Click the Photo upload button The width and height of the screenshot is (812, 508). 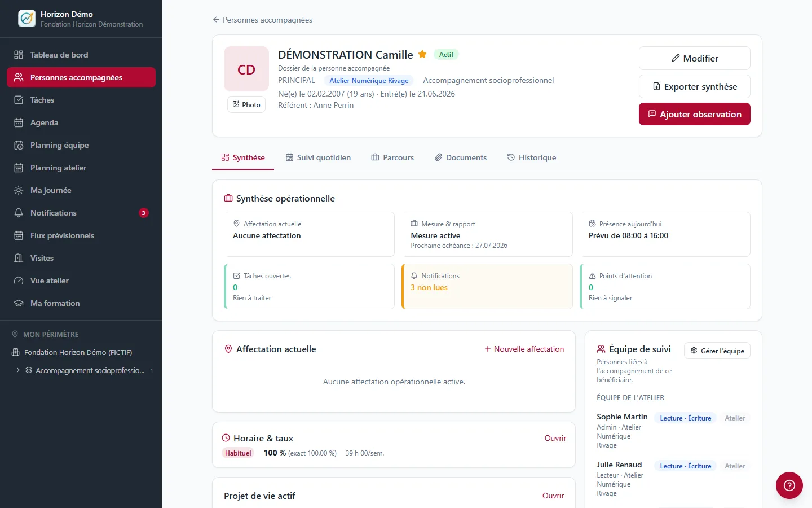click(246, 104)
